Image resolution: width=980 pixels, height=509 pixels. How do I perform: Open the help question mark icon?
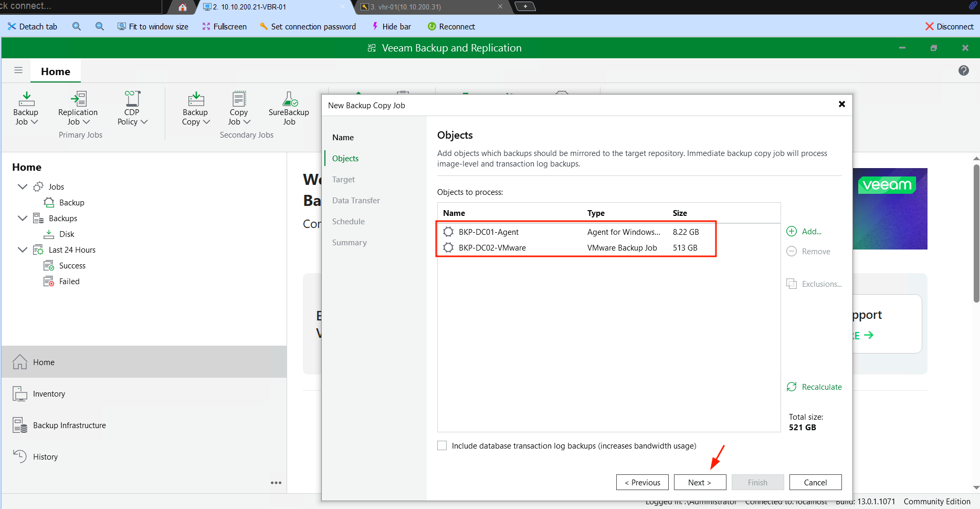click(x=964, y=70)
